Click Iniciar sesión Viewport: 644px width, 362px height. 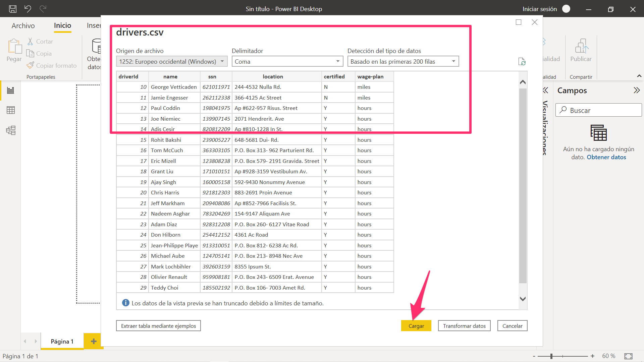click(x=539, y=9)
